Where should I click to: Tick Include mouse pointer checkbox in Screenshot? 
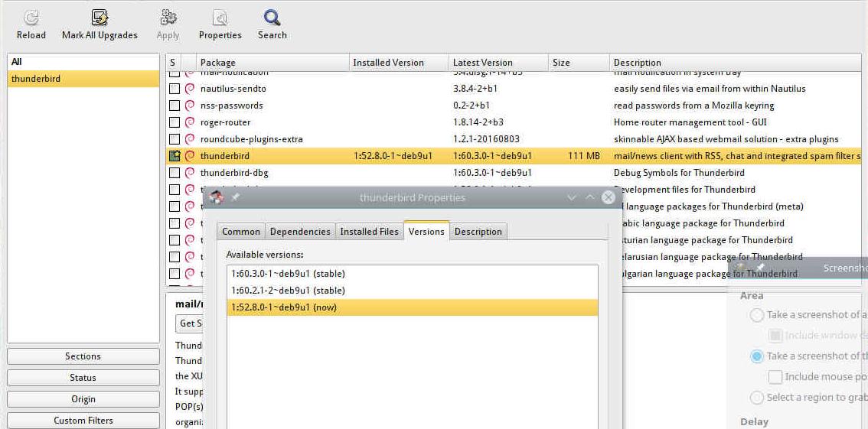point(775,377)
